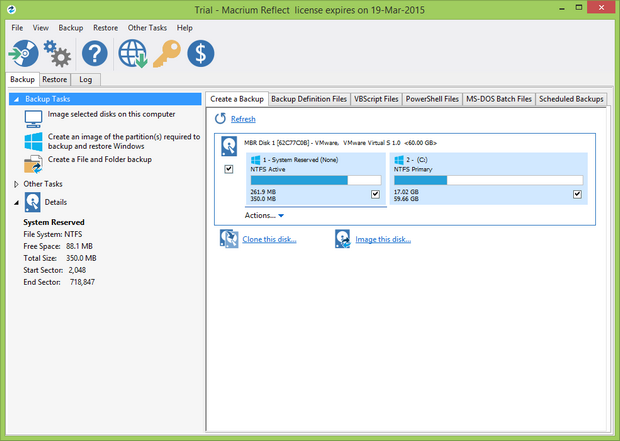
Task: Open the Help menu
Action: click(x=185, y=28)
